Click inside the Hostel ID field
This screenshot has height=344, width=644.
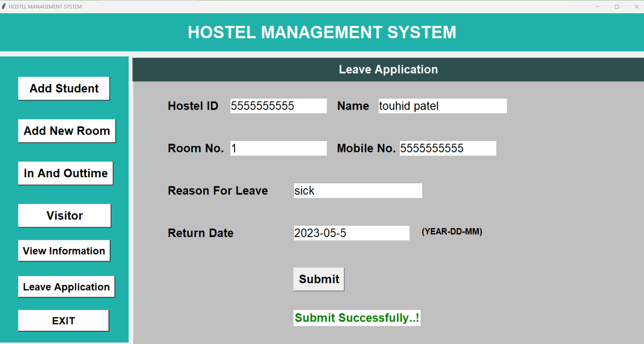pyautogui.click(x=278, y=105)
